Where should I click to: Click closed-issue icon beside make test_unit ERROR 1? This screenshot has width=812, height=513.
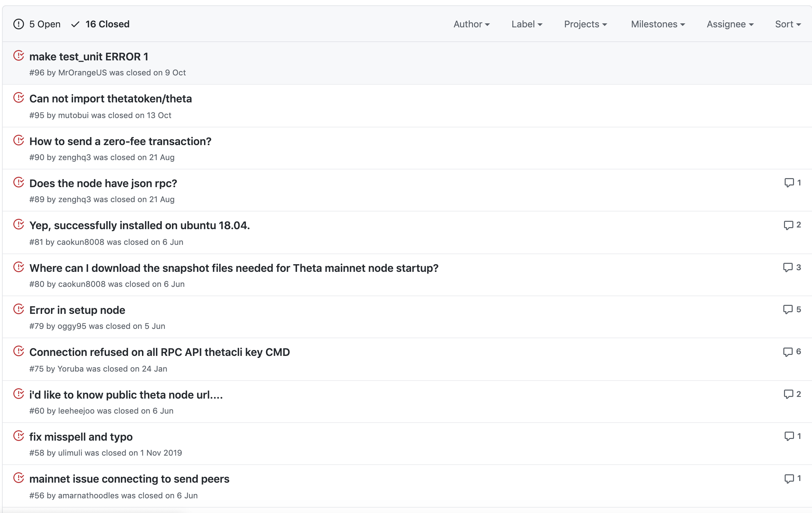point(19,55)
